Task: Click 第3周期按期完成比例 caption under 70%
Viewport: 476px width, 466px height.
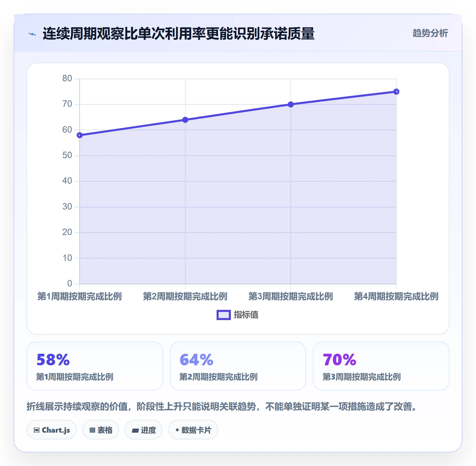Action: click(361, 377)
